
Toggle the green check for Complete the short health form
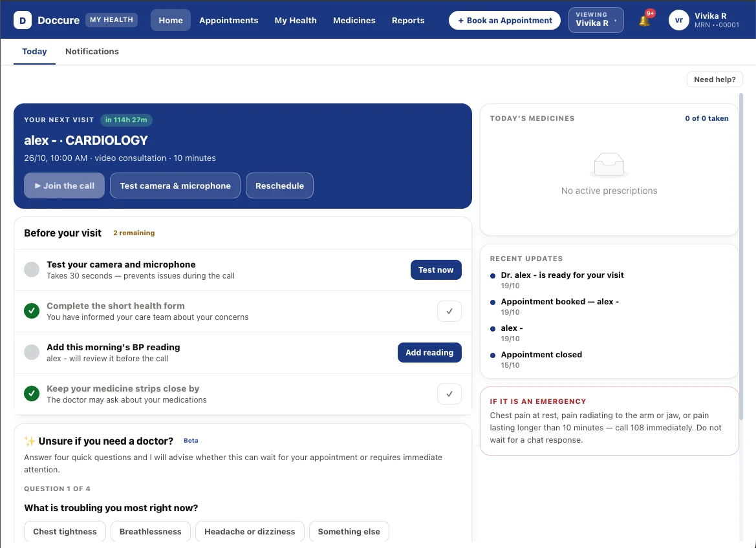pyautogui.click(x=32, y=311)
